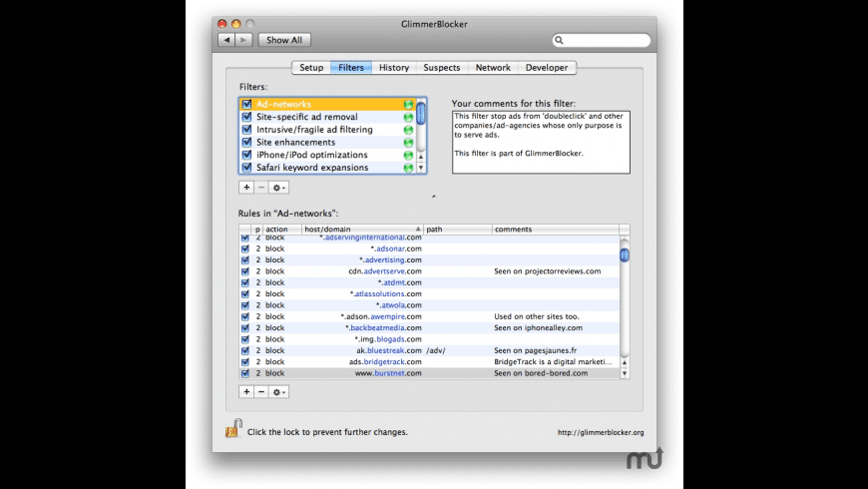Click green globe icon for Safari keyword expansions
Image resolution: width=868 pixels, height=489 pixels.
click(x=408, y=168)
